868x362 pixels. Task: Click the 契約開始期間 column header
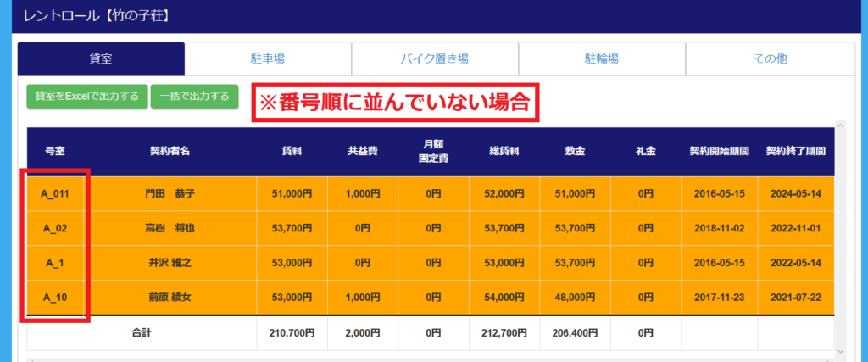[720, 152]
